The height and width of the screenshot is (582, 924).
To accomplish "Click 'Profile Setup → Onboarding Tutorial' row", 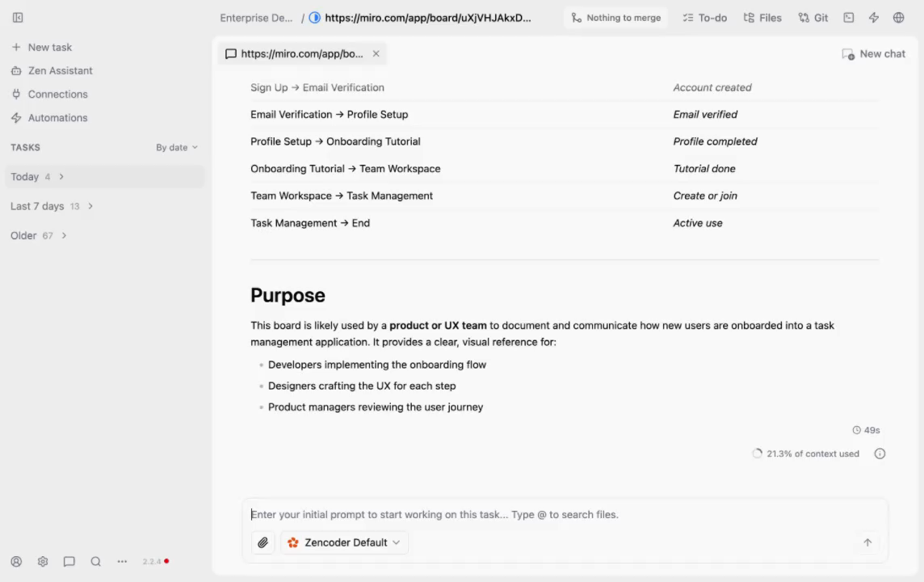I will point(565,141).
